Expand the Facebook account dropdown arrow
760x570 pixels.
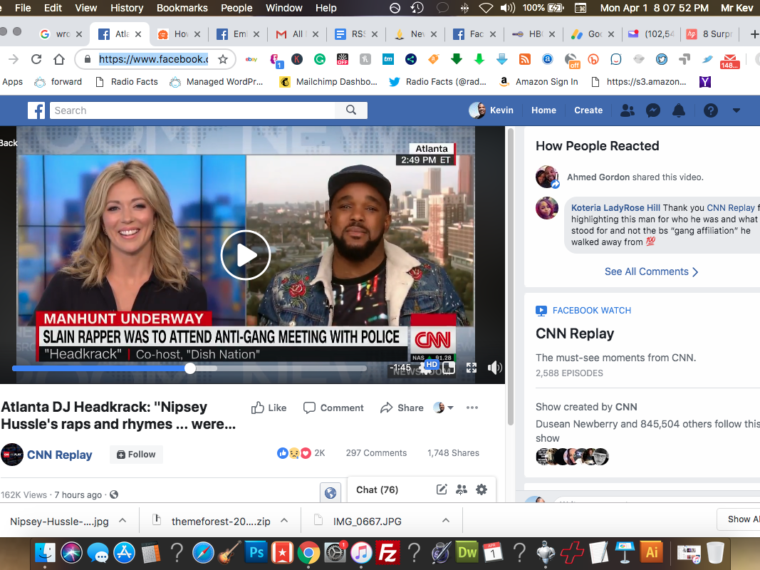[736, 111]
